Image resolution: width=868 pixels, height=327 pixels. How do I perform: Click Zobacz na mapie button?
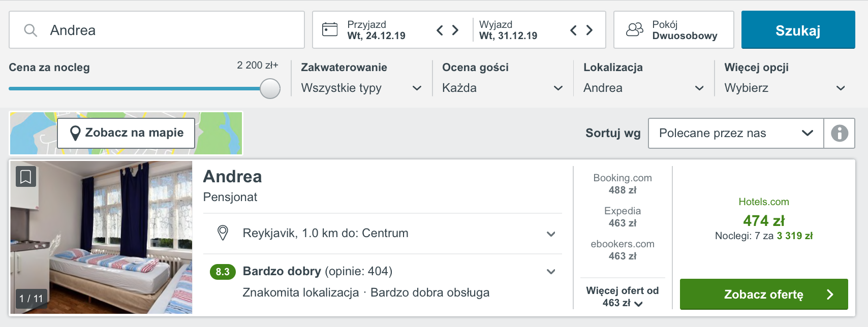(x=126, y=133)
